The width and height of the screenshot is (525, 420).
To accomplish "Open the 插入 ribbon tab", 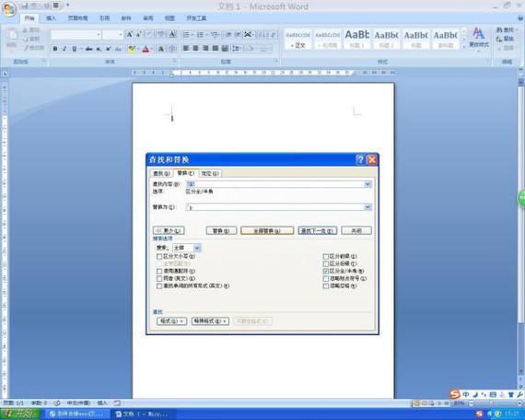I will [x=51, y=18].
